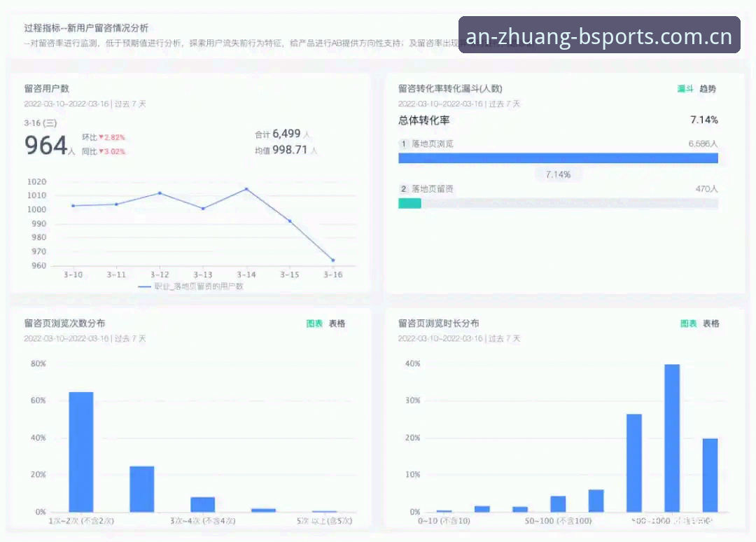Click the 6,586人 funnel count

(703, 144)
